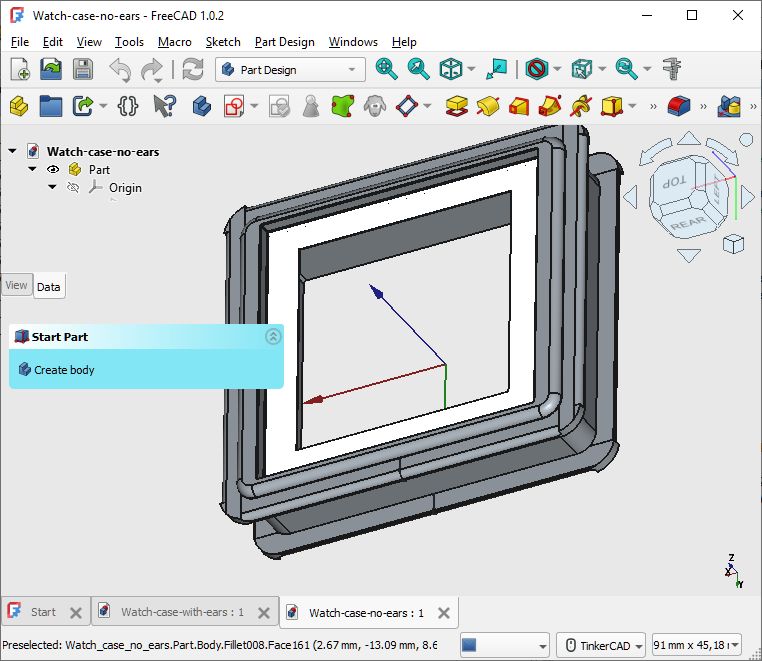Click the Revolution yellow icon
762x661 pixels.
click(x=488, y=106)
